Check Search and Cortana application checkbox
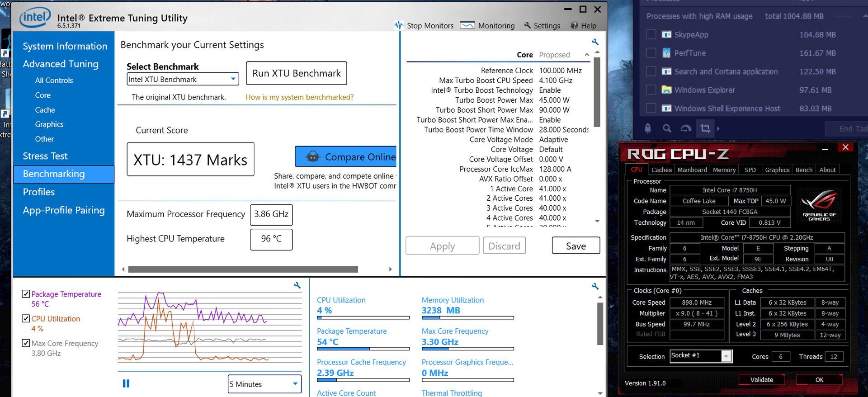Image resolution: width=868 pixels, height=397 pixels. 651,71
